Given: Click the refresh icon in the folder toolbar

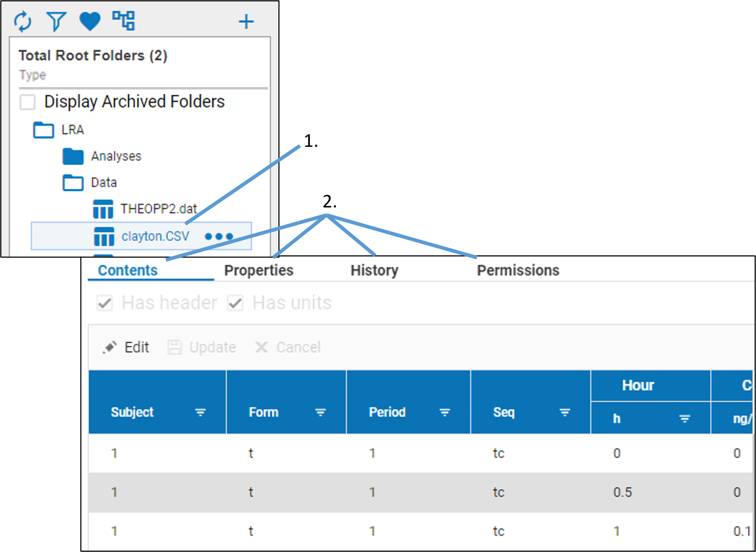Looking at the screenshot, I should 22,21.
